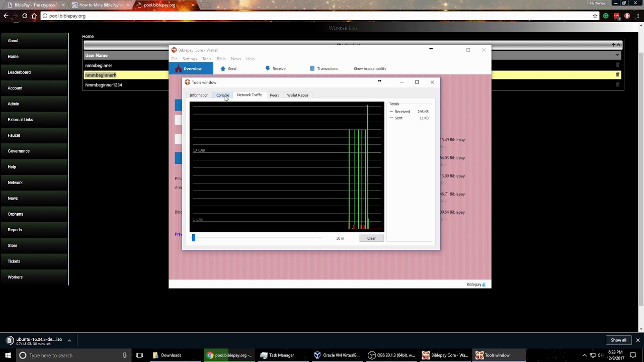Open the News menu in wallet
Viewport: 644px width, 362px height.
point(235,59)
